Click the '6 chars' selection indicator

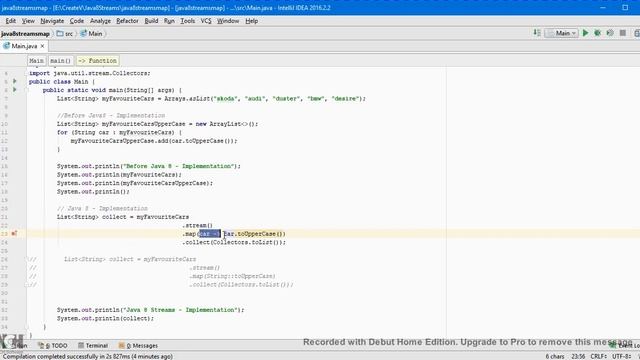[555, 356]
